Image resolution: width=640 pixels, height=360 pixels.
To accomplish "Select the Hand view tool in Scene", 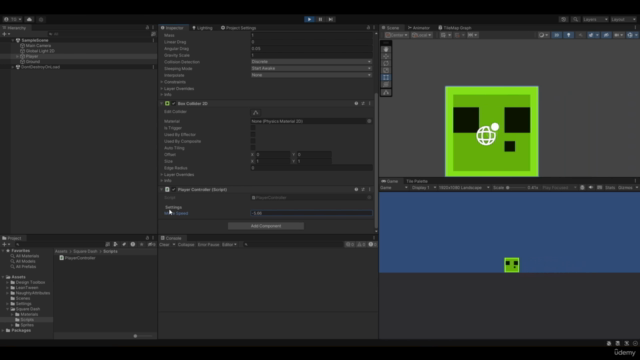I will pyautogui.click(x=386, y=49).
